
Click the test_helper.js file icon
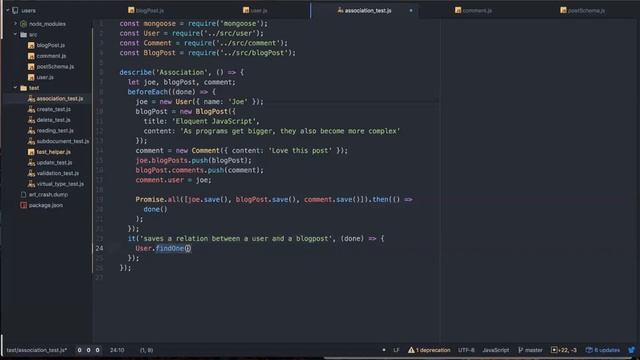pos(31,152)
